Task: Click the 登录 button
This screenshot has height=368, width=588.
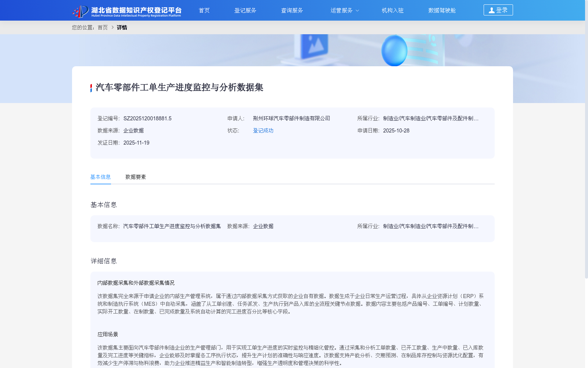Action: click(498, 10)
